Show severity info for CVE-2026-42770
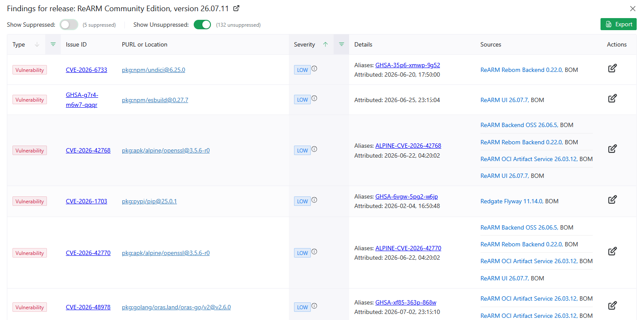Image resolution: width=644 pixels, height=320 pixels. 314,252
